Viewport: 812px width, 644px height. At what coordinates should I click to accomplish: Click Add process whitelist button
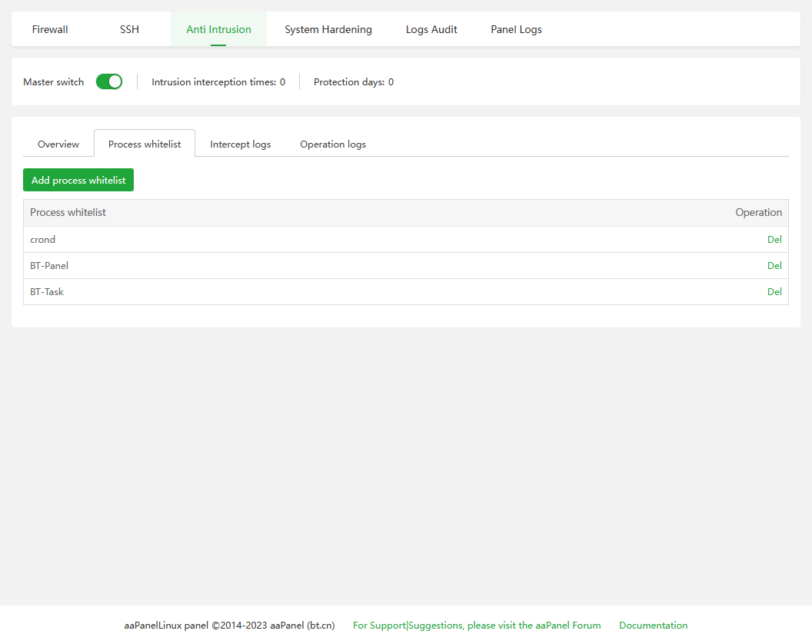[78, 180]
